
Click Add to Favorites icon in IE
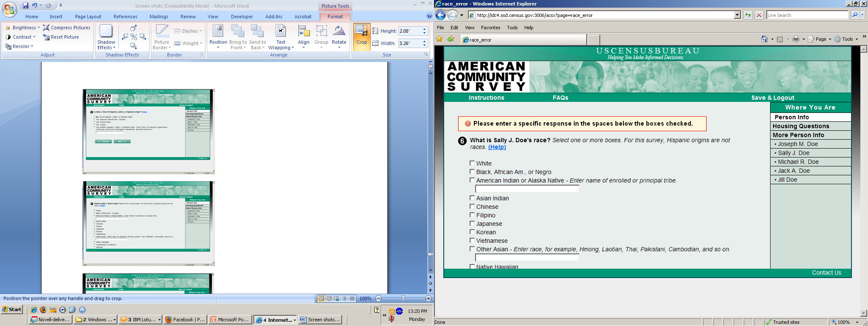pos(451,39)
